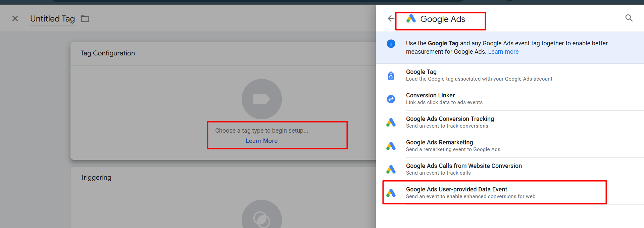Screen dimensions: 644x228
Task: Click the Google Ads Conversion Tracking icon
Action: 391,123
